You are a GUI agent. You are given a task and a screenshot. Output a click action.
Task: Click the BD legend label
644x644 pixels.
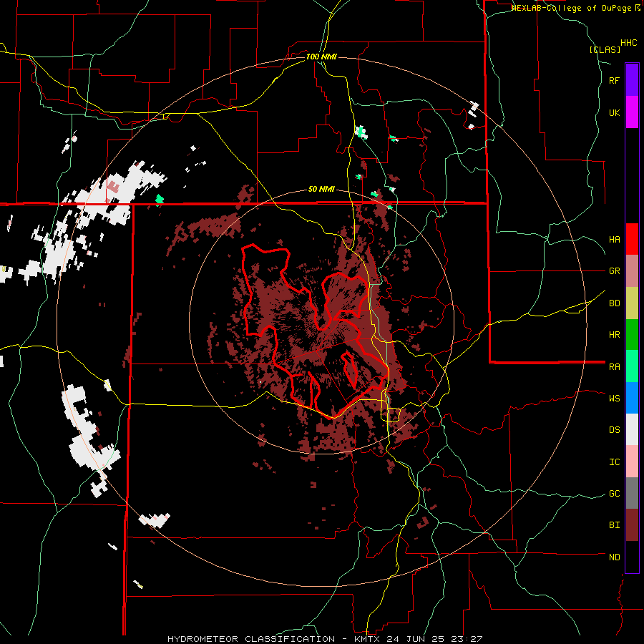coord(614,303)
